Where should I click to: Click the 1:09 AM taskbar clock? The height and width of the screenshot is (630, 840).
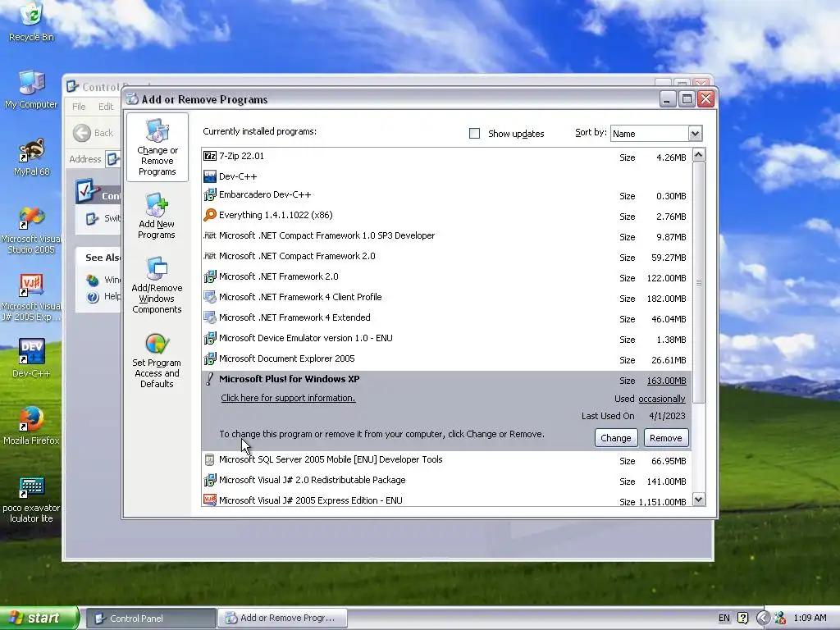coord(810,619)
